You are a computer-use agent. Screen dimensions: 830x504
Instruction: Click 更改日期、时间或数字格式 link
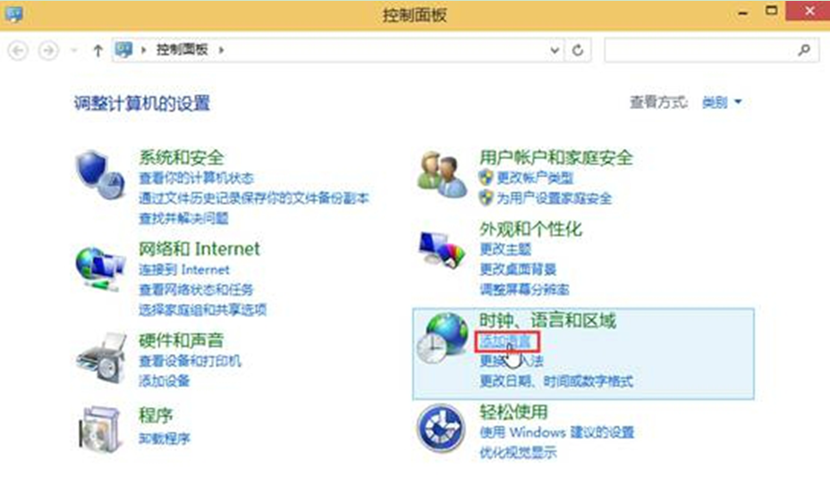[x=555, y=381]
